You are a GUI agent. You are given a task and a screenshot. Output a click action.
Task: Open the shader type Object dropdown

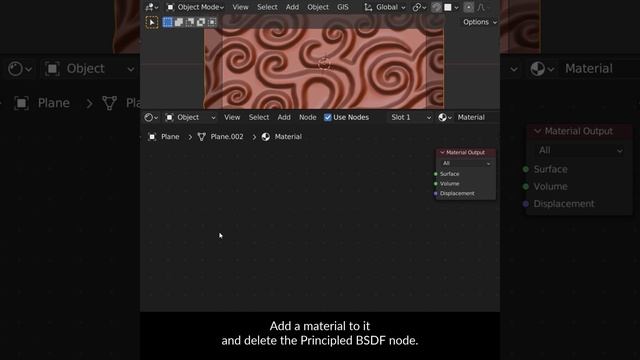coord(190,118)
